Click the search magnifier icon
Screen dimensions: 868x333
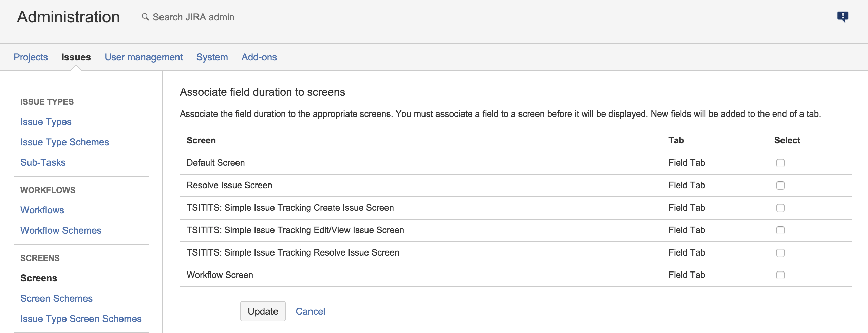[x=145, y=17]
